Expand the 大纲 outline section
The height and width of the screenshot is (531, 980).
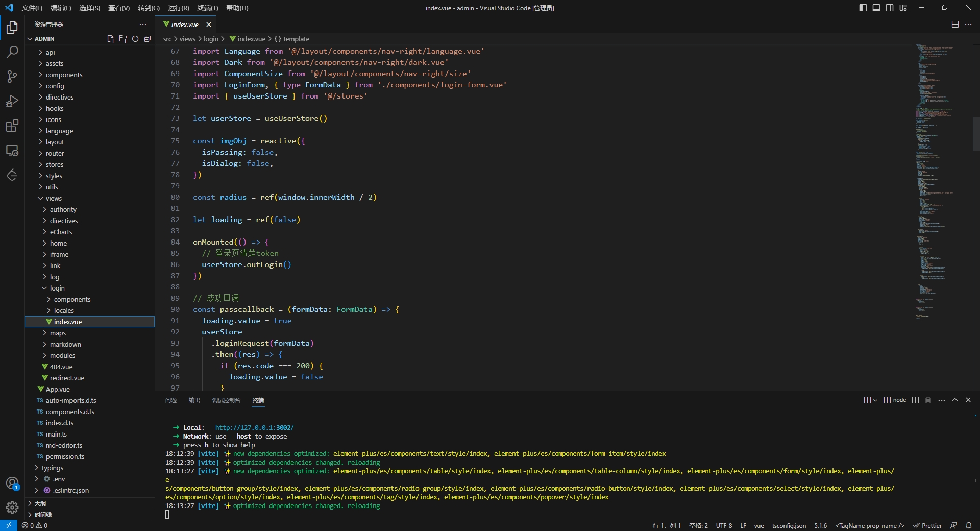pyautogui.click(x=90, y=503)
